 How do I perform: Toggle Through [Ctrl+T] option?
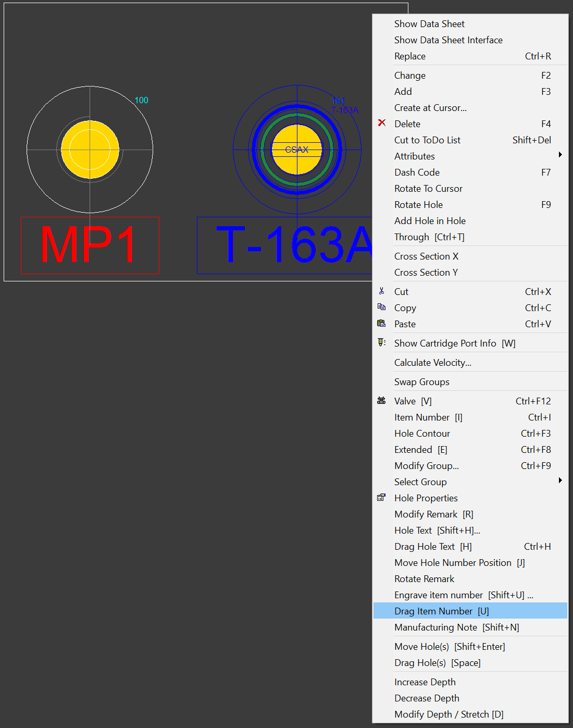pos(470,237)
